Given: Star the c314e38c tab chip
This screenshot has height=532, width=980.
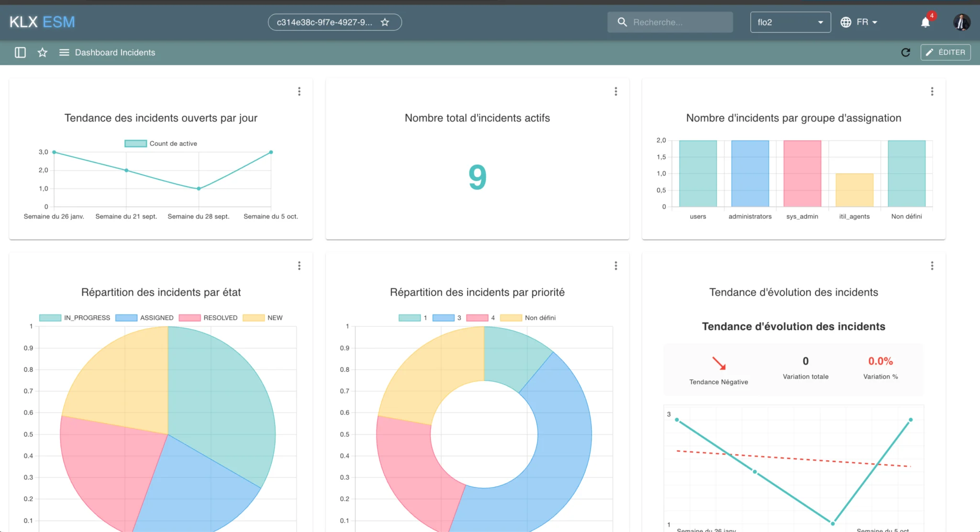Looking at the screenshot, I should [385, 22].
